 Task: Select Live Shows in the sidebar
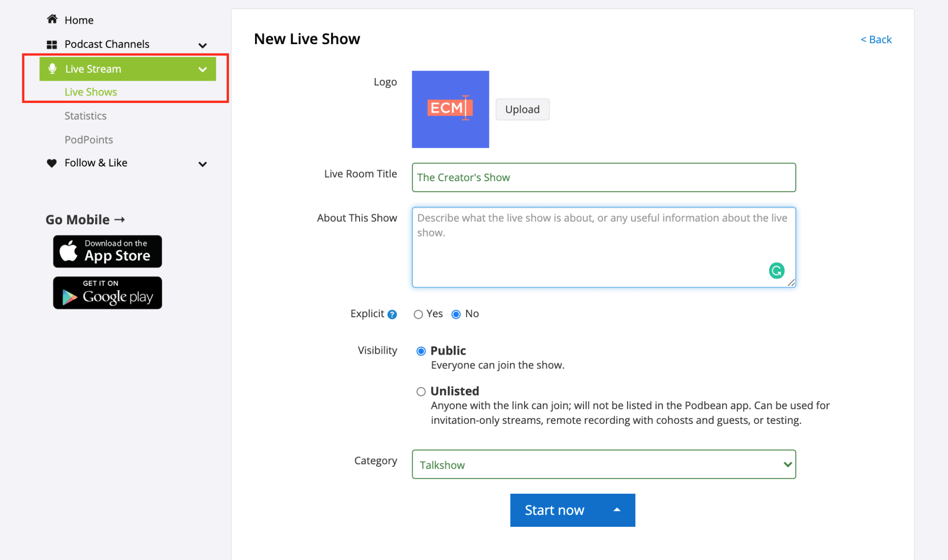click(91, 92)
